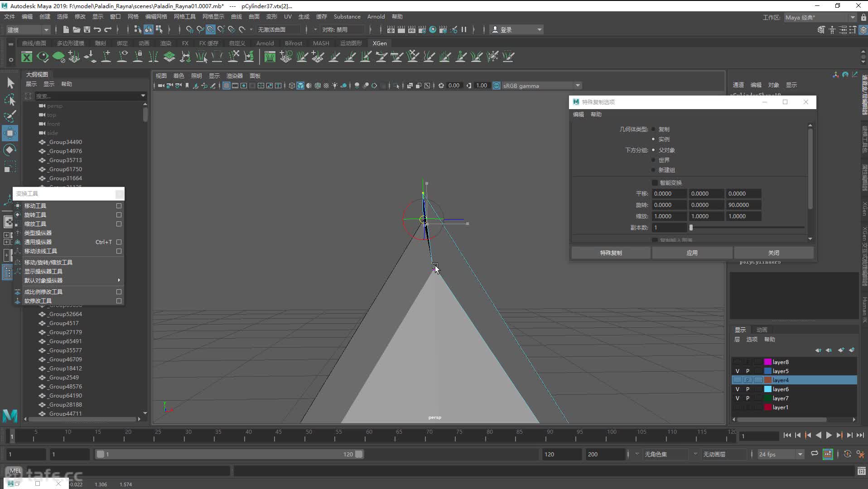Toggle visibility V of layer5
This screenshot has width=868, height=489.
click(x=737, y=371)
